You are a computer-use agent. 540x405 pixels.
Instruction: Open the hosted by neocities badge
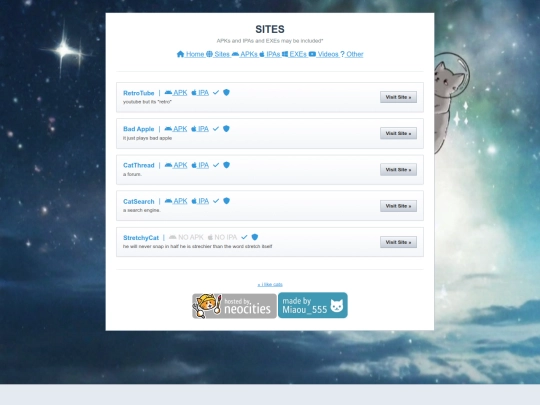coord(234,306)
